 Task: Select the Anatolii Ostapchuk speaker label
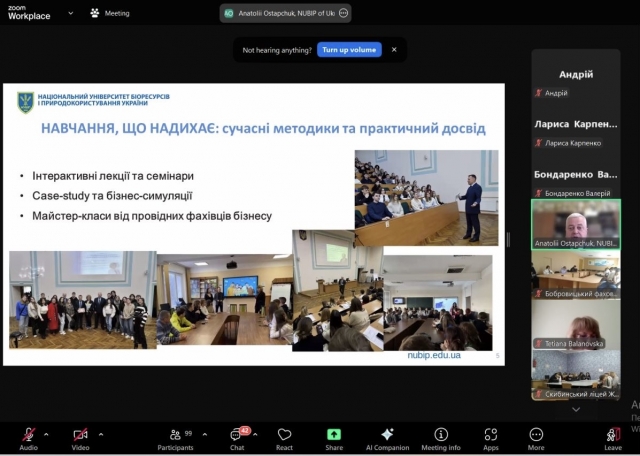pyautogui.click(x=287, y=13)
